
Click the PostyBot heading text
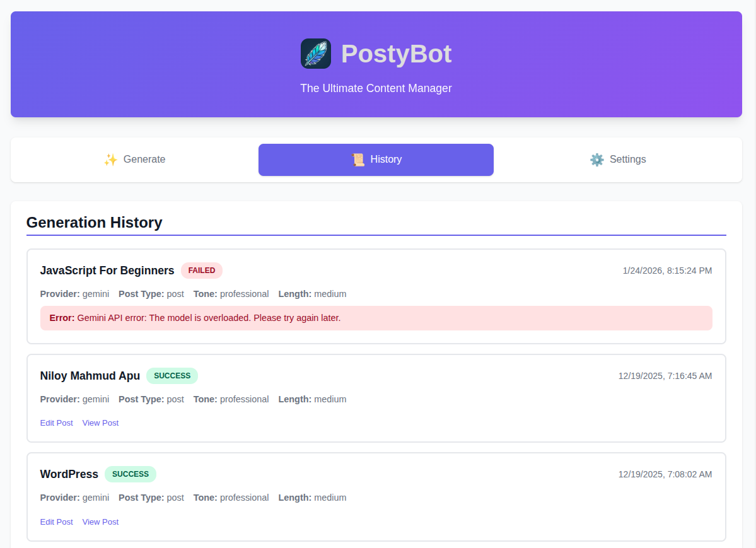click(396, 54)
